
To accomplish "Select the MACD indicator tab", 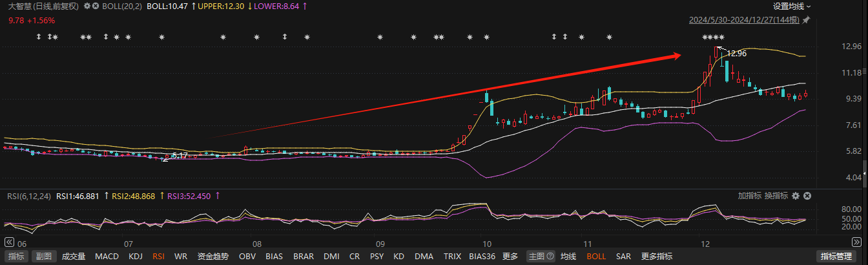I will pos(107,257).
